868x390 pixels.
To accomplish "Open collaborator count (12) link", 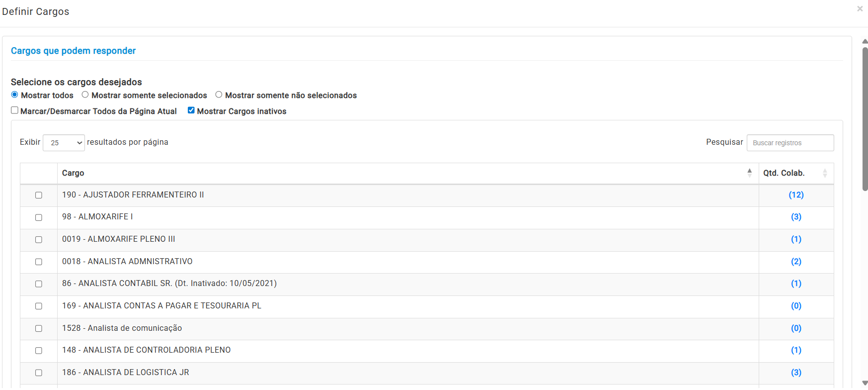I will tap(796, 195).
